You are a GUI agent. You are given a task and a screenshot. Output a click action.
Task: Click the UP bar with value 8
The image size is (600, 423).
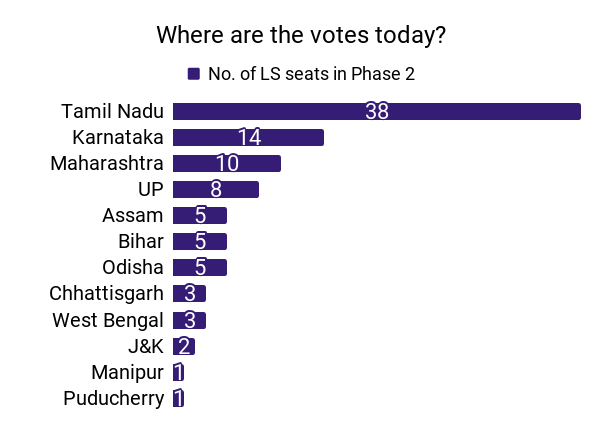(216, 189)
